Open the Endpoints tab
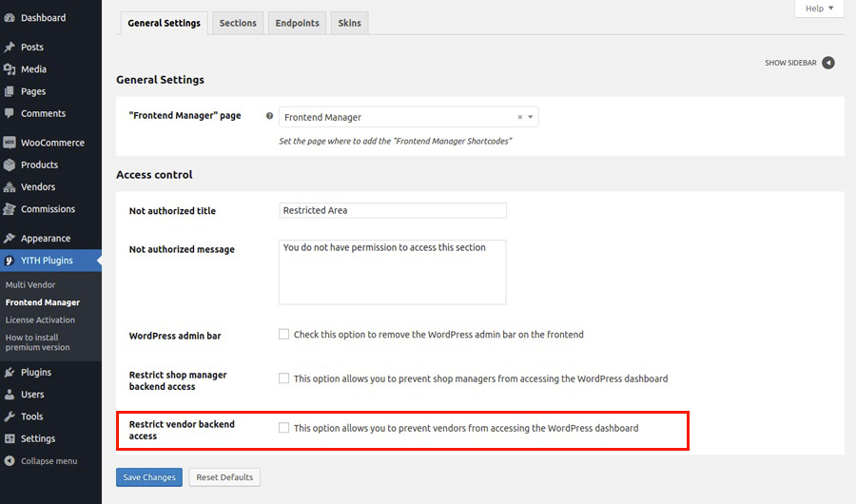The width and height of the screenshot is (856, 504). pos(297,23)
